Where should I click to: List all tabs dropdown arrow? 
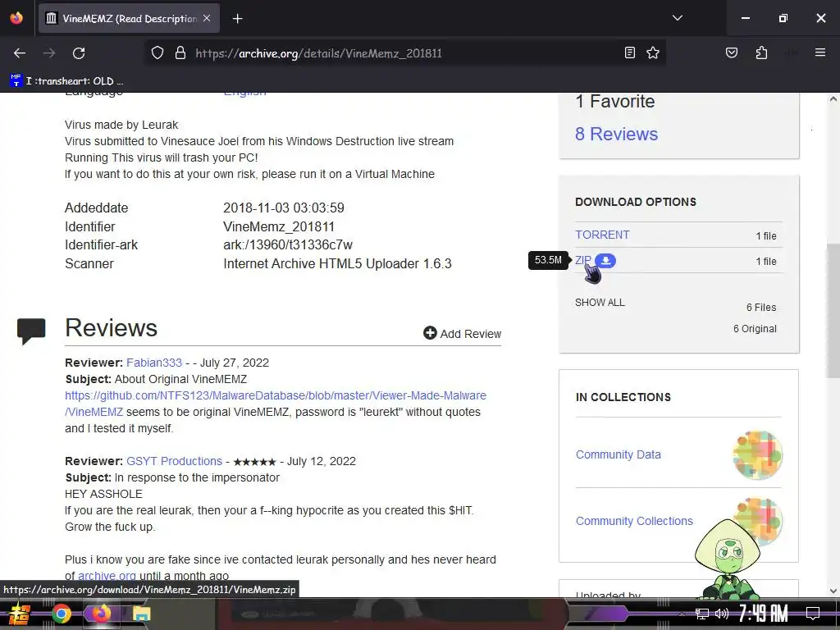point(677,18)
